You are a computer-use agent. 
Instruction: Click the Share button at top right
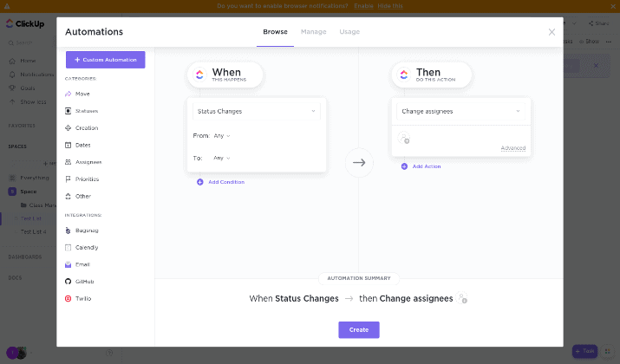[x=599, y=23]
